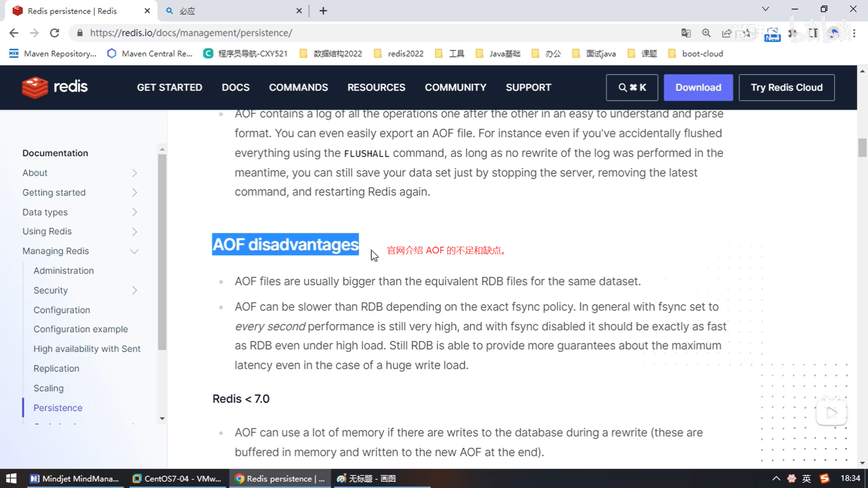The image size is (868, 488).
Task: Click the Download button
Action: (x=698, y=88)
